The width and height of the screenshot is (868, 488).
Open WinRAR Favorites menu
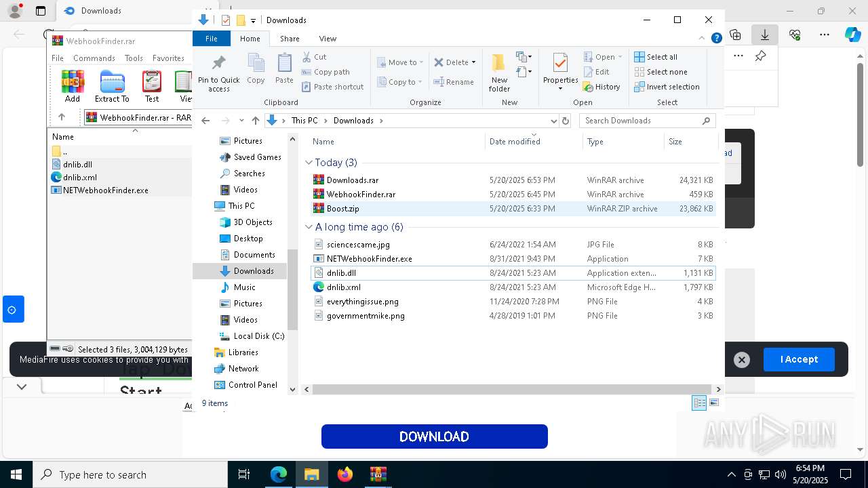click(x=168, y=58)
